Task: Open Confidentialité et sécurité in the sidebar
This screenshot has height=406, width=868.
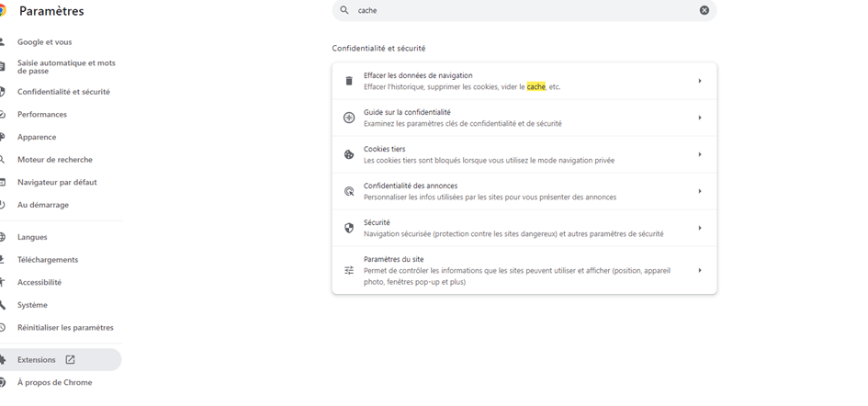Action: [63, 92]
